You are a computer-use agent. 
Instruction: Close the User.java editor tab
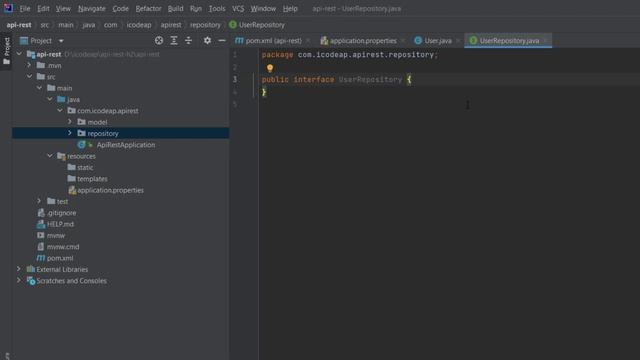[x=458, y=40]
